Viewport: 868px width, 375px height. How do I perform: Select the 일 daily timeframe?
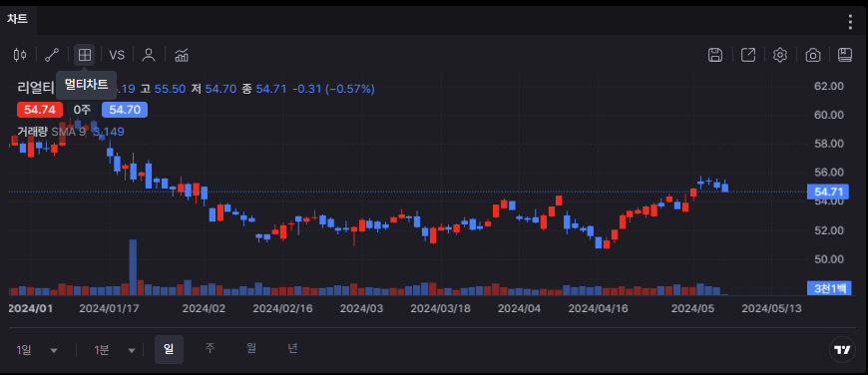pos(169,349)
